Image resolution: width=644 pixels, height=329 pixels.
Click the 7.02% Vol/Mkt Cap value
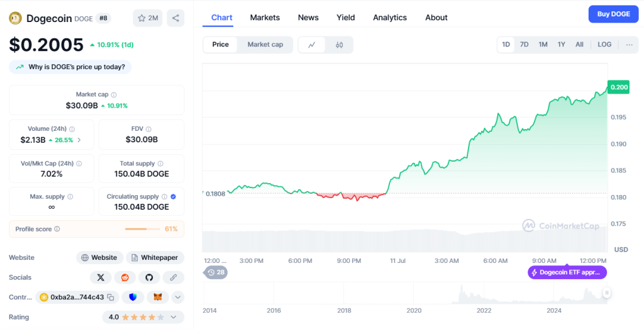(x=52, y=174)
